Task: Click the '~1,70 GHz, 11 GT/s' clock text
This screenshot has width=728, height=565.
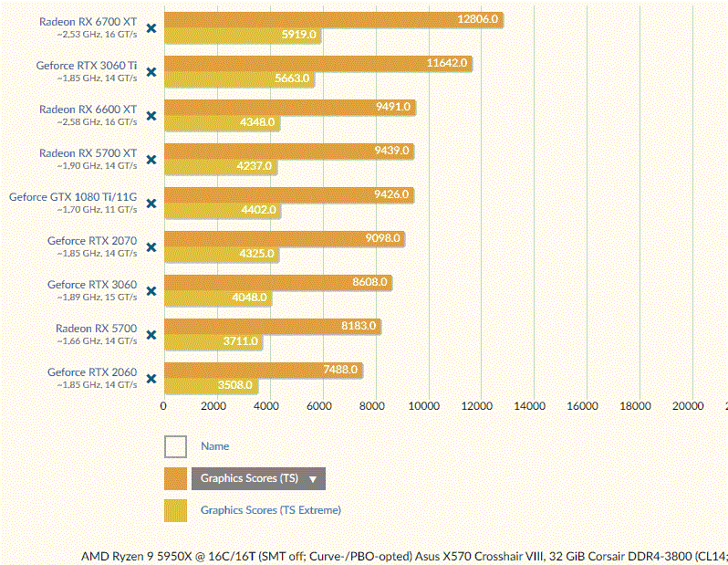Action: (x=97, y=210)
